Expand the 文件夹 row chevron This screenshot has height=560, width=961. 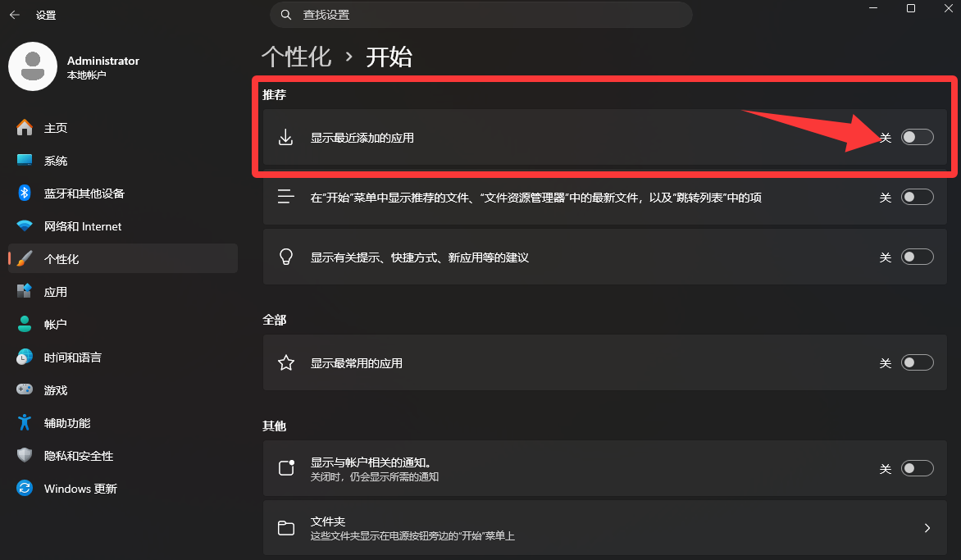pos(927,528)
